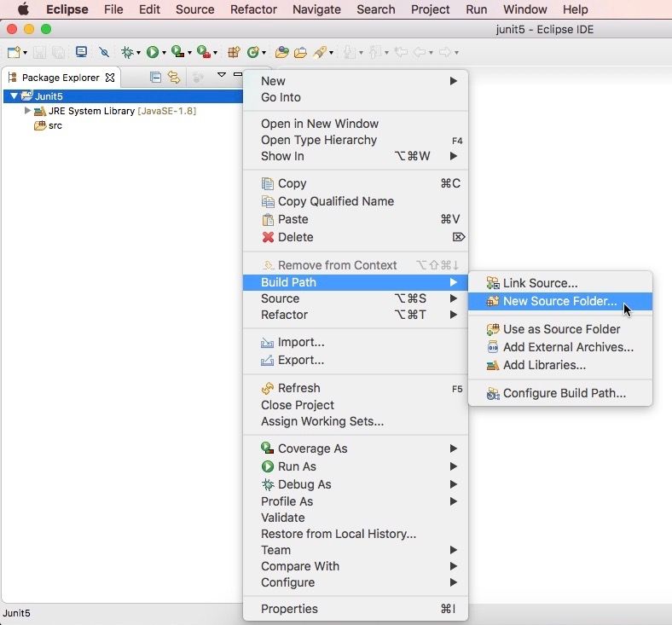This screenshot has height=625, width=672.
Task: Choose Go Into in context menu
Action: [x=356, y=97]
